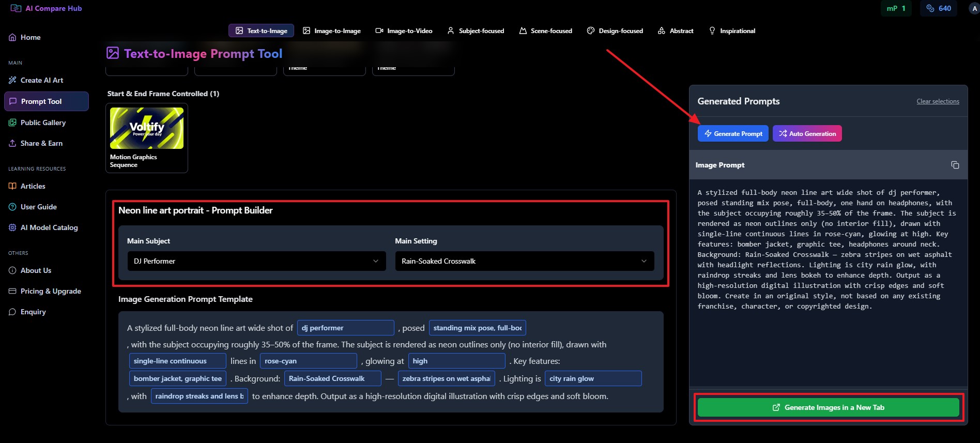Click the Articles book icon
The width and height of the screenshot is (980, 443).
[x=12, y=186]
